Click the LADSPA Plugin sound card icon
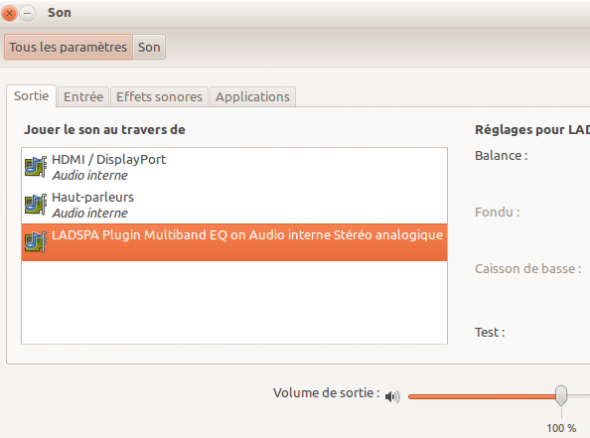This screenshot has height=438, width=590. pyautogui.click(x=35, y=242)
